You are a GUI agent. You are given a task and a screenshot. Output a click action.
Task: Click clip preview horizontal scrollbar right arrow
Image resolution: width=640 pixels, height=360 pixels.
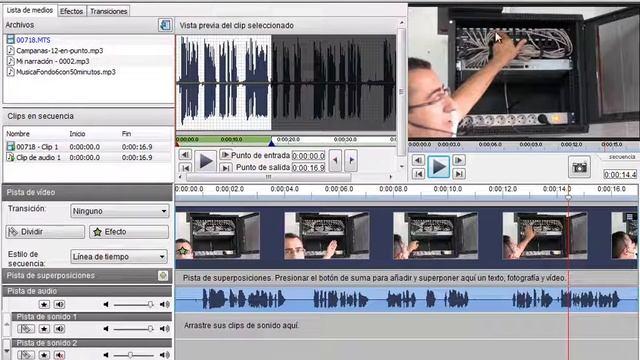391,177
